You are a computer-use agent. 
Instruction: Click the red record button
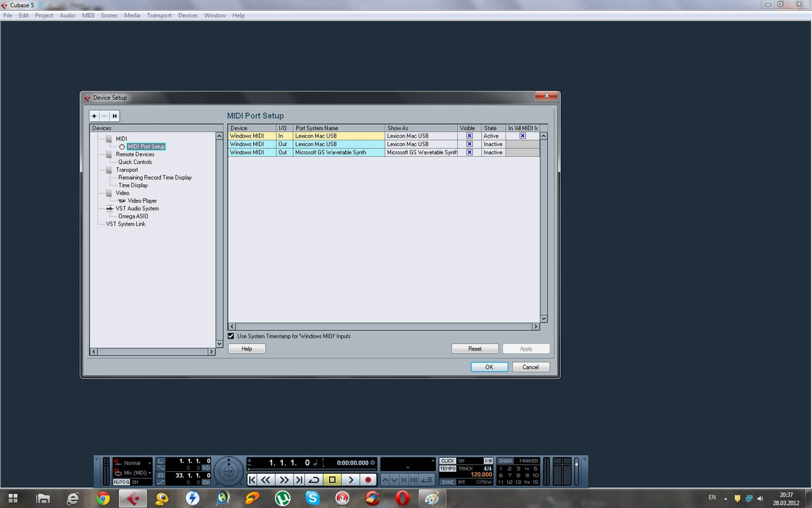(368, 480)
